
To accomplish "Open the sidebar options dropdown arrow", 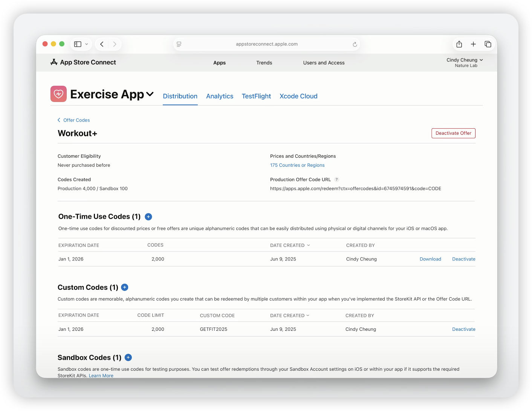I will point(87,44).
